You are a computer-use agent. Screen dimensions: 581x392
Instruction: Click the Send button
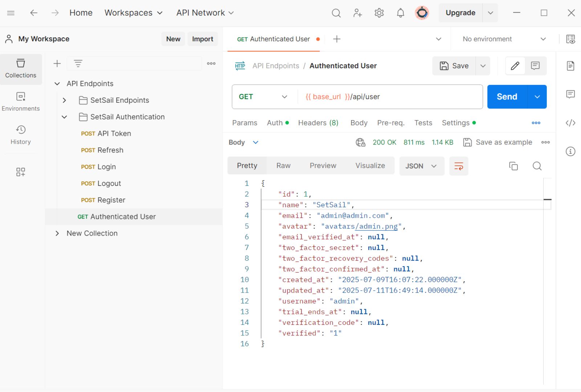507,97
